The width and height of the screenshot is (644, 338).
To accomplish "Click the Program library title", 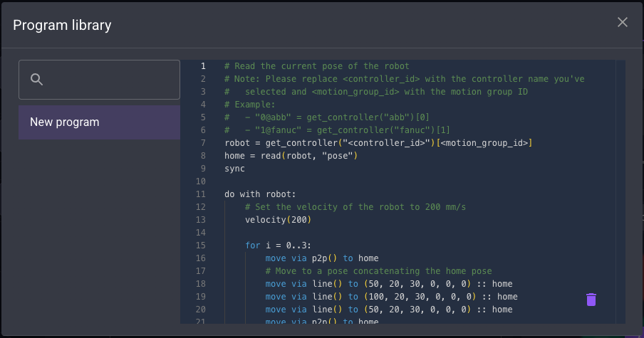I will [62, 26].
